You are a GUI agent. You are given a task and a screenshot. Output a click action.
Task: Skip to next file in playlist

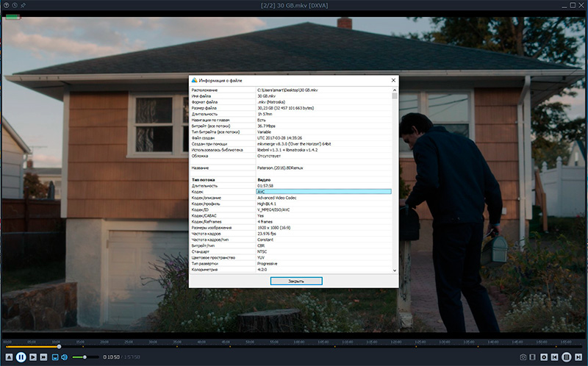point(578,356)
